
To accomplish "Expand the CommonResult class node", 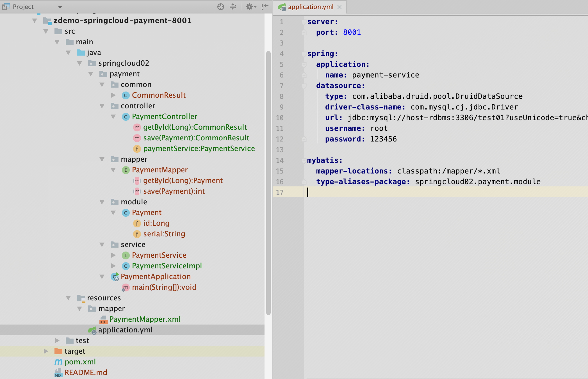I will point(113,95).
